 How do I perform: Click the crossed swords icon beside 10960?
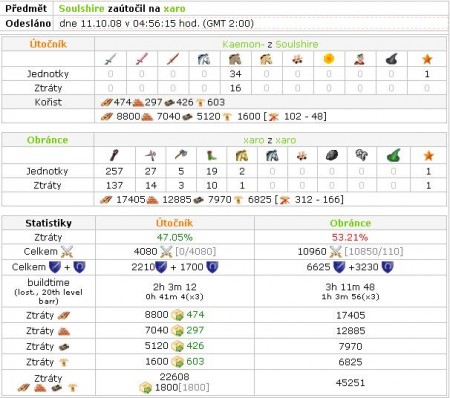(335, 252)
